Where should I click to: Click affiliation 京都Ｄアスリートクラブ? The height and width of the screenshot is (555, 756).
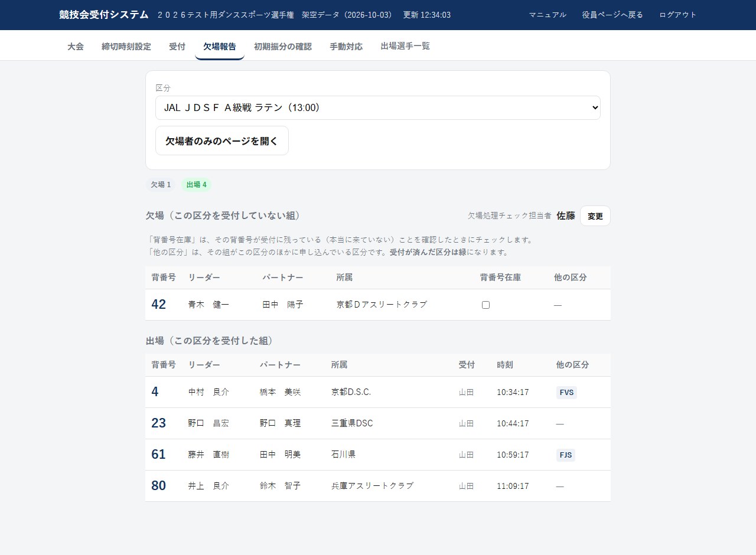tap(382, 305)
